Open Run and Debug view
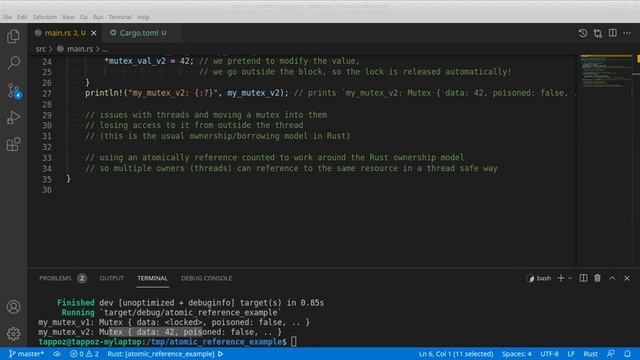The height and width of the screenshot is (360, 640). point(13,118)
